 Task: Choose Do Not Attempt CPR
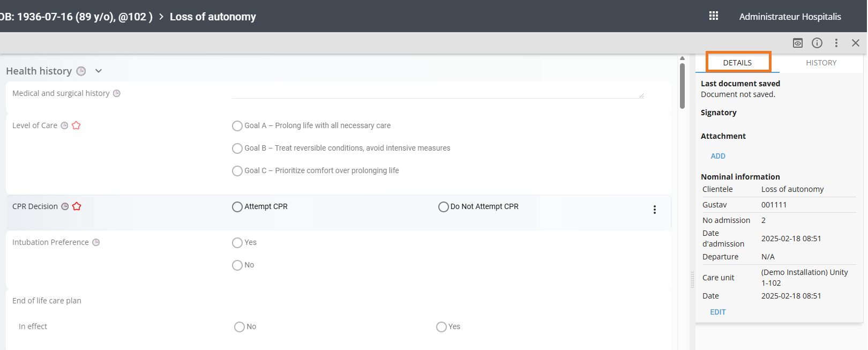tap(443, 207)
